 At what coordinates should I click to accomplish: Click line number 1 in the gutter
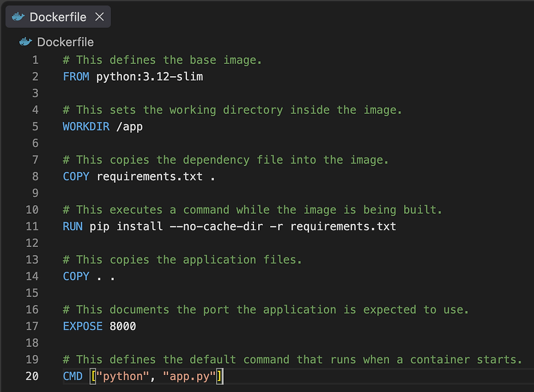(x=35, y=60)
